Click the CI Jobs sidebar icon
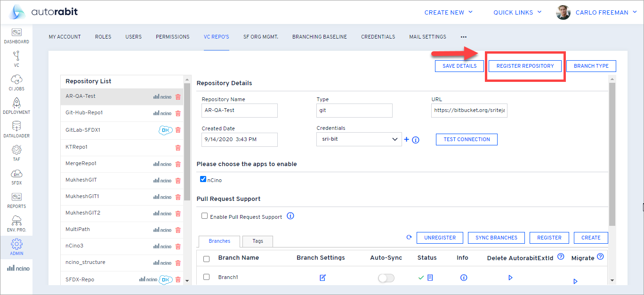This screenshot has width=644, height=295. 16,82
